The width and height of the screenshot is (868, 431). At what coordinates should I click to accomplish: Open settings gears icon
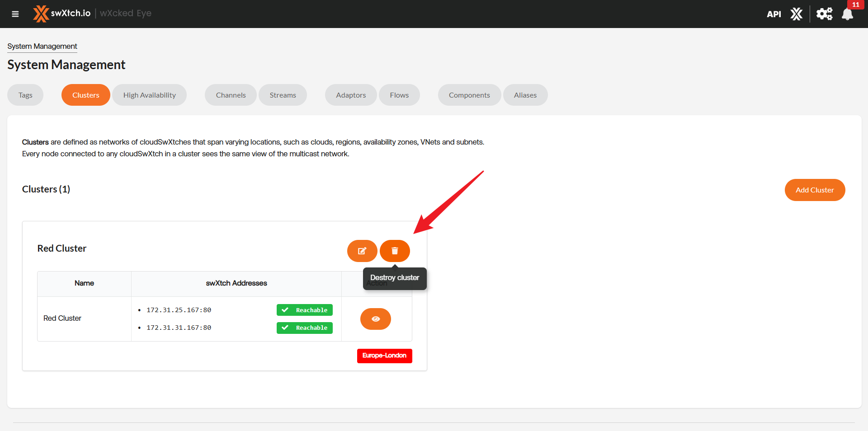click(x=824, y=14)
